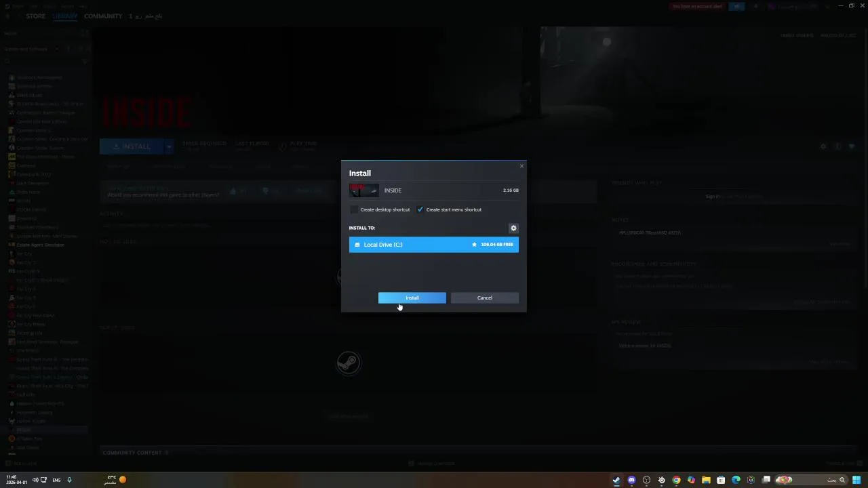This screenshot has width=868, height=488.
Task: Open Copilot from the taskbar
Action: (691, 480)
